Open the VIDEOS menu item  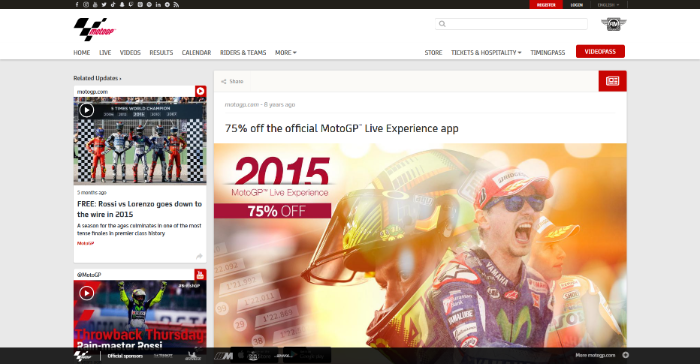click(x=130, y=53)
